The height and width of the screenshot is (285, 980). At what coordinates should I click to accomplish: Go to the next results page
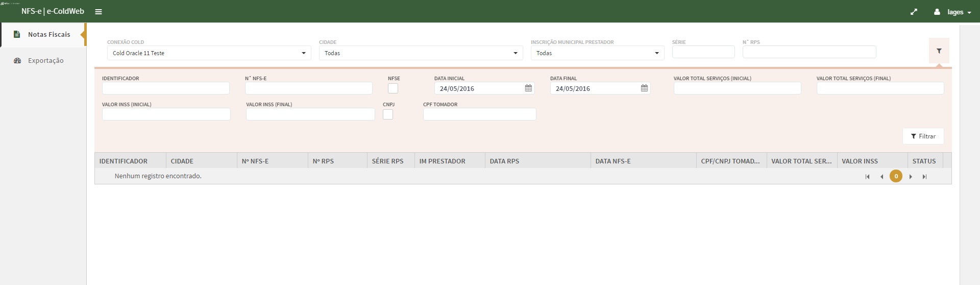tap(911, 177)
